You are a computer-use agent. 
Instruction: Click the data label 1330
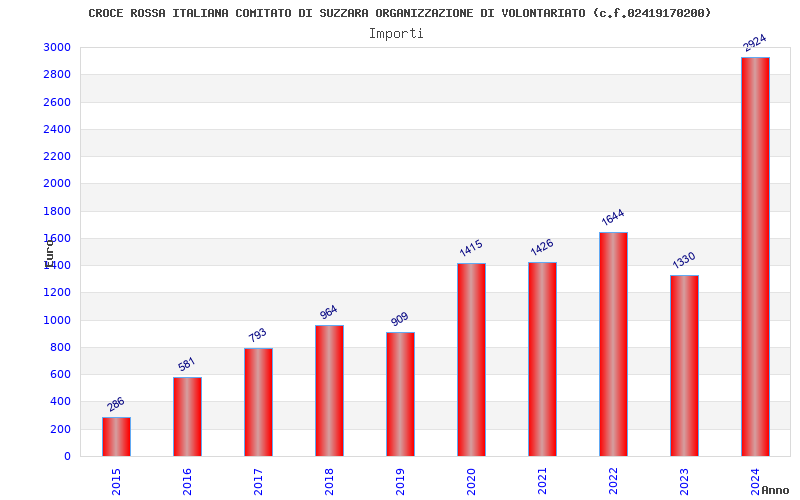[683, 260]
